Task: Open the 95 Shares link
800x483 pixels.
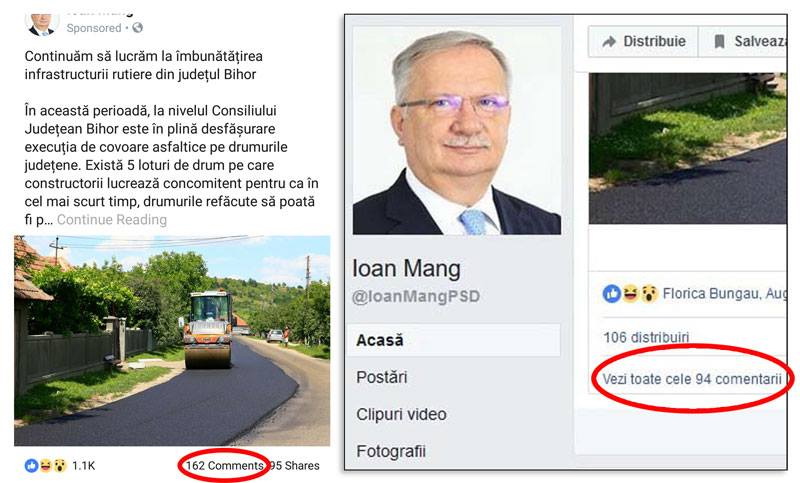Action: (x=294, y=466)
